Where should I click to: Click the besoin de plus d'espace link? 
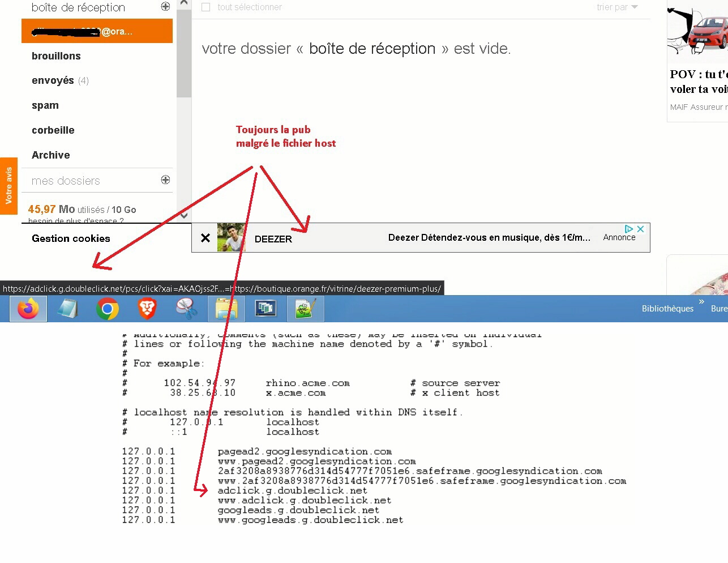point(76,220)
